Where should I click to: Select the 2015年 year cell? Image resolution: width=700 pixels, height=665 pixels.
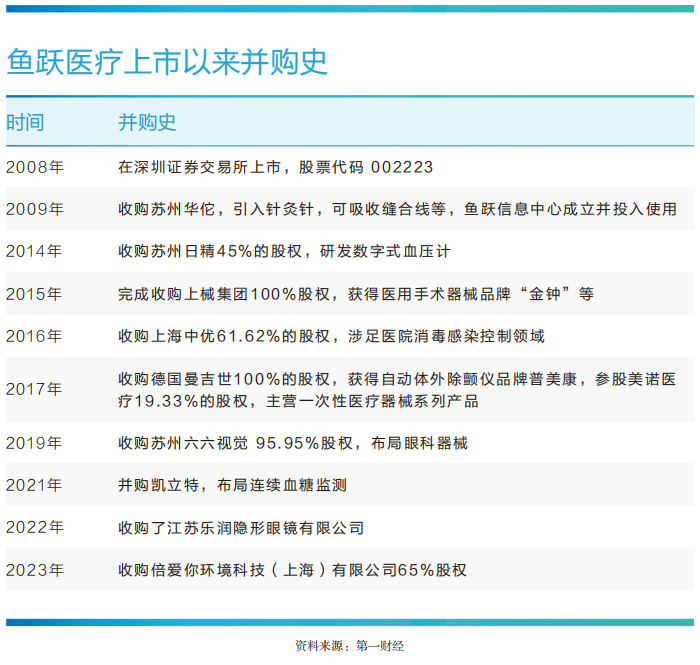click(x=34, y=294)
